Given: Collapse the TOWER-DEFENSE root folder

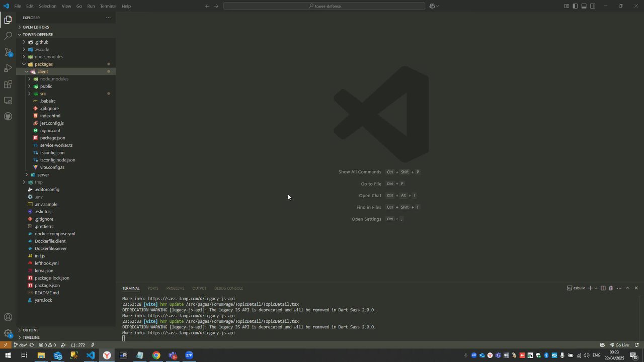Looking at the screenshot, I should point(66,35).
